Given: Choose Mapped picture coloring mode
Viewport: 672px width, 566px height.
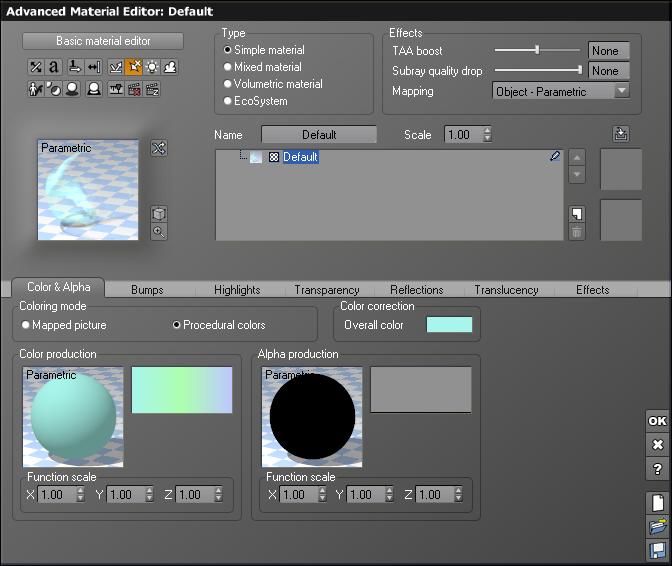Looking at the screenshot, I should pyautogui.click(x=64, y=325).
